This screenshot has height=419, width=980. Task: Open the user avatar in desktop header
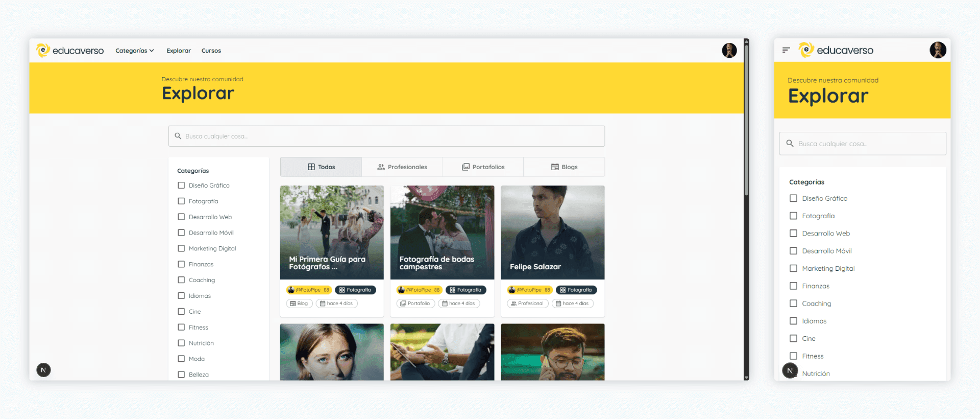(x=729, y=51)
